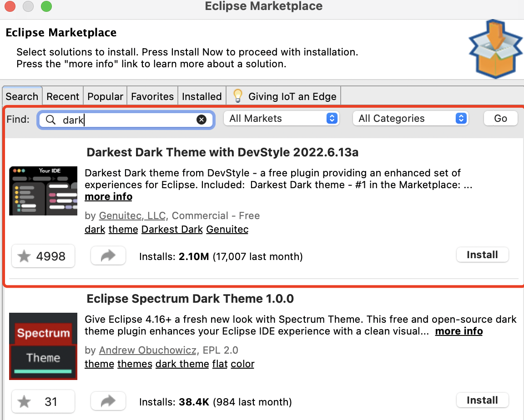
Task: Click the Spectrum Theme thumbnail image
Action: pos(43,346)
